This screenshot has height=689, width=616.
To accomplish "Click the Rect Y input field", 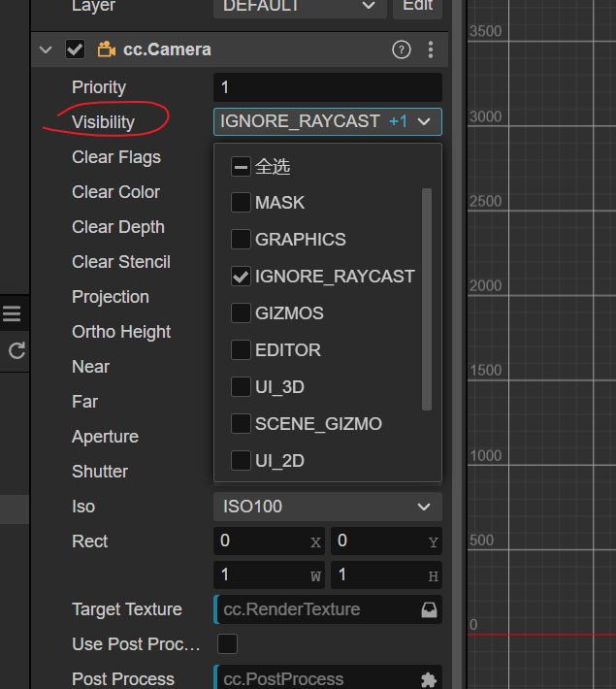I will 386,541.
